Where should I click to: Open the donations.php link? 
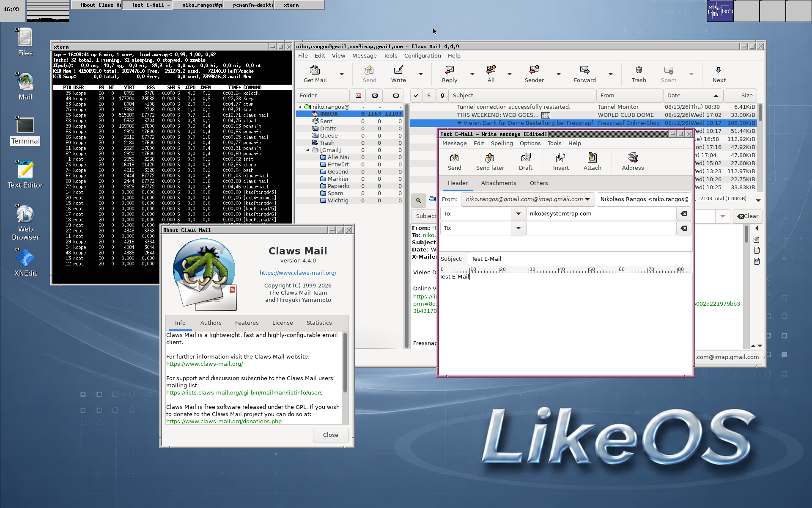[224, 422]
